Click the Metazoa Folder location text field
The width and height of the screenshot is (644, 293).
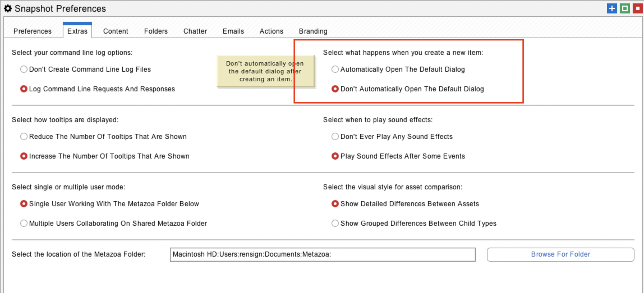point(323,254)
